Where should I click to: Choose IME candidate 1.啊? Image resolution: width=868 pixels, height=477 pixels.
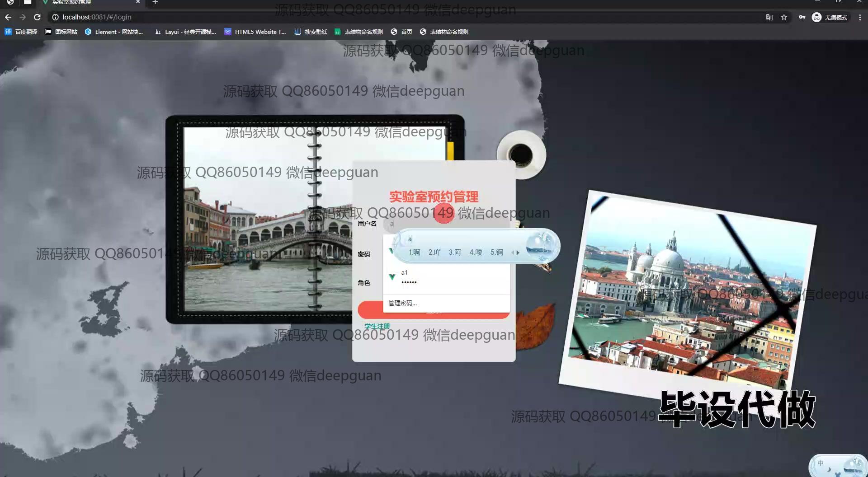[x=415, y=253]
